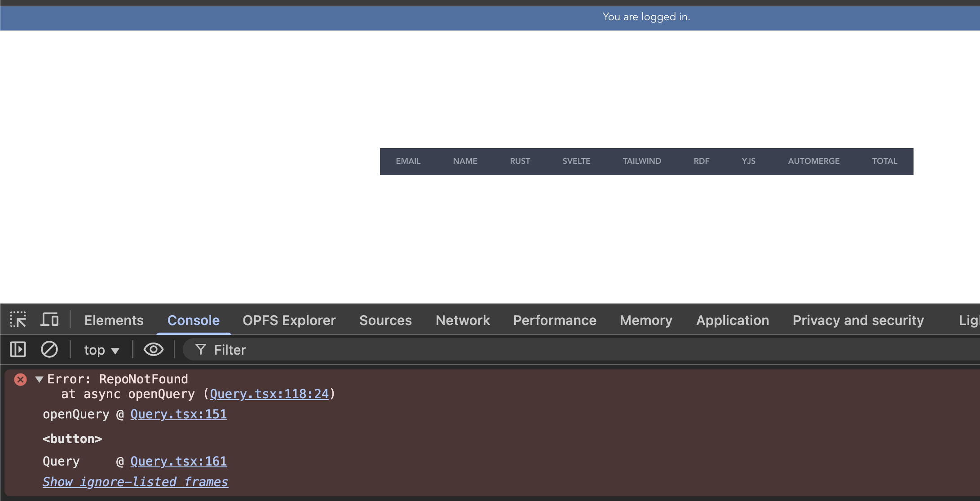
Task: Open the top JavaScript context dropdown
Action: (102, 350)
